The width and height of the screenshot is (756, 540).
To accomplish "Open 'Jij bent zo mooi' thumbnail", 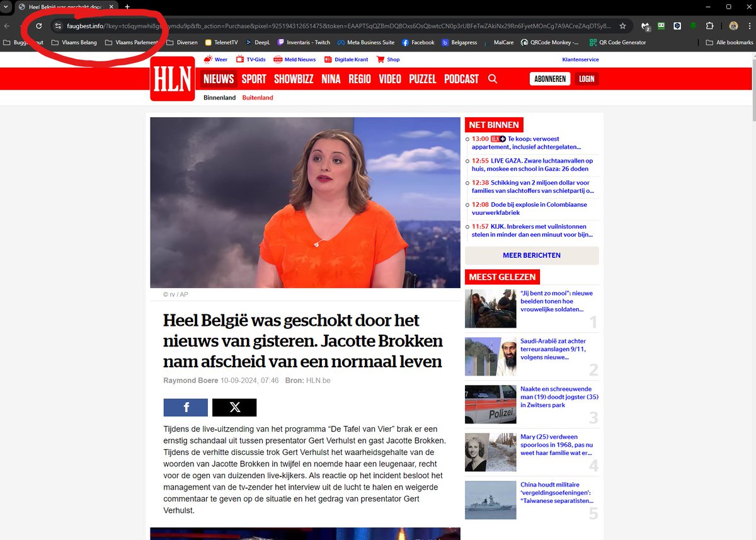I will coord(490,309).
